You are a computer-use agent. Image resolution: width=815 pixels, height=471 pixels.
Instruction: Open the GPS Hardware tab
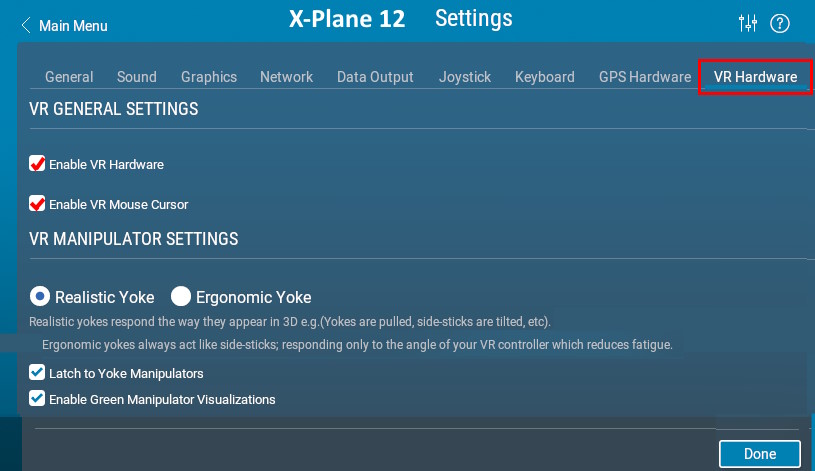pyautogui.click(x=645, y=77)
